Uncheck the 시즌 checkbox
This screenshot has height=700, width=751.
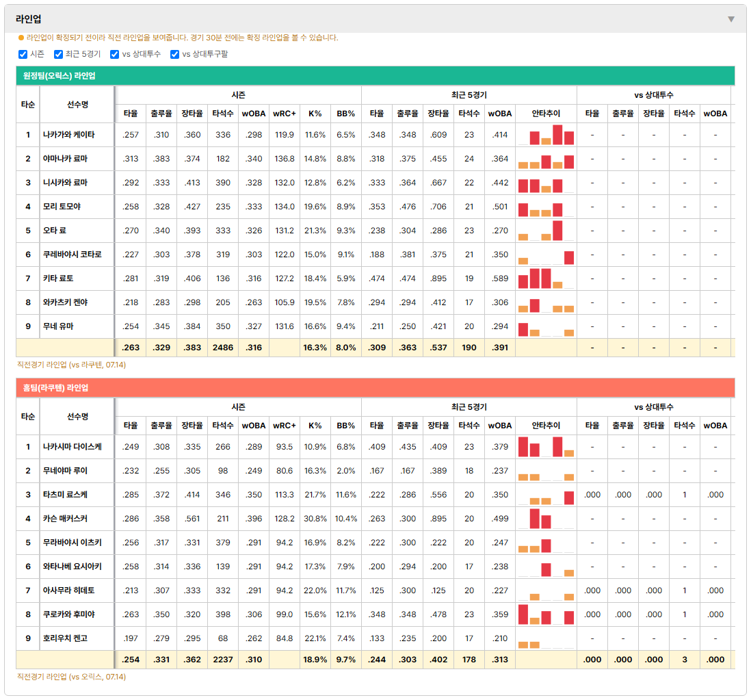click(23, 54)
